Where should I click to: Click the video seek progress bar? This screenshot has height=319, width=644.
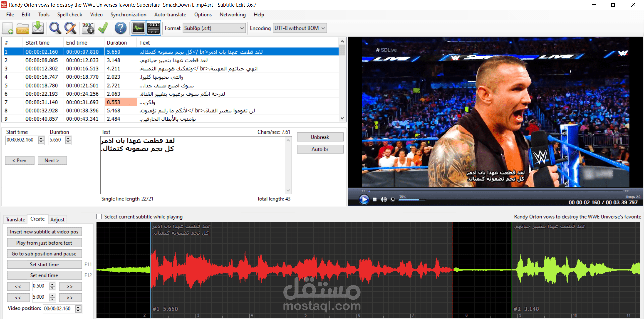pyautogui.click(x=495, y=191)
